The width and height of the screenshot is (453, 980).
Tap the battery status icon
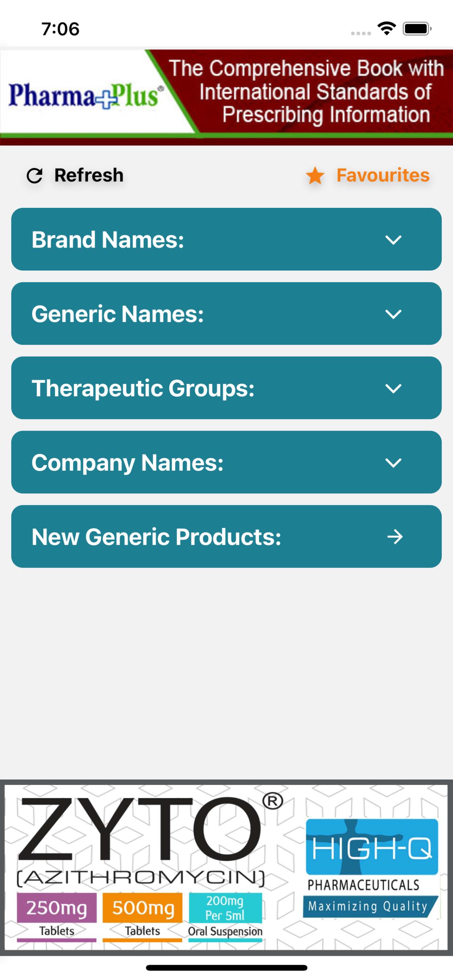[x=417, y=28]
